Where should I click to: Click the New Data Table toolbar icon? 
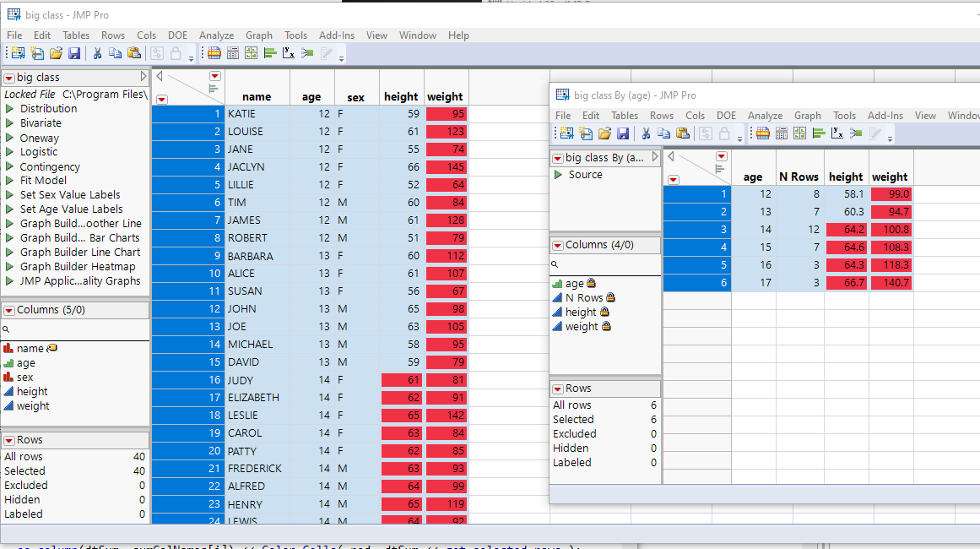coord(18,54)
